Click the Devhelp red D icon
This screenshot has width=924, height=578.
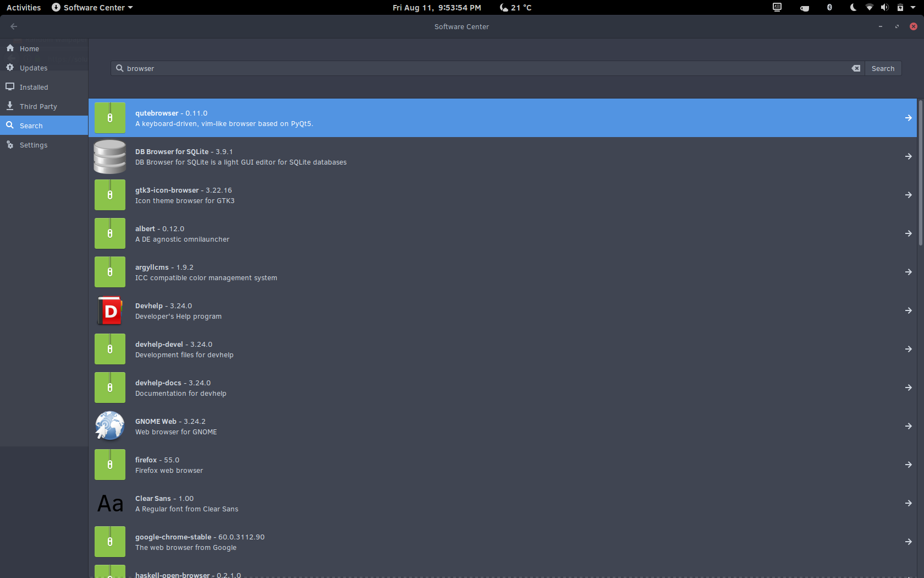(110, 310)
